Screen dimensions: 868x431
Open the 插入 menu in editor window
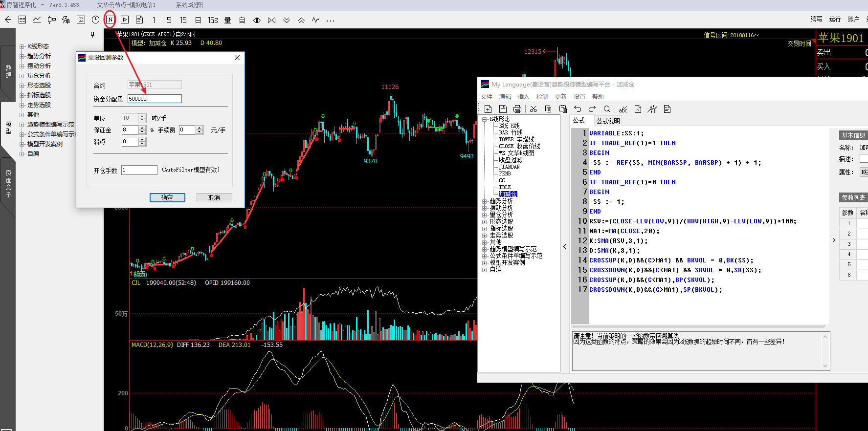pyautogui.click(x=523, y=97)
